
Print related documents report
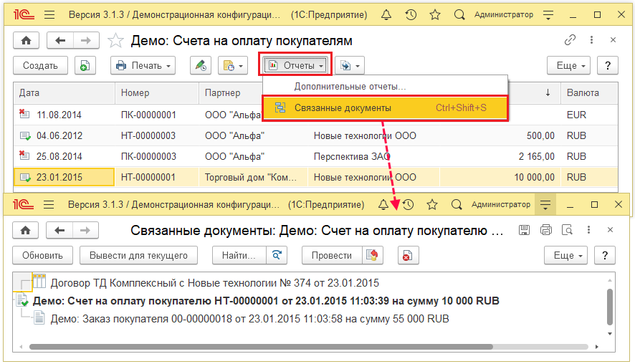(546, 230)
